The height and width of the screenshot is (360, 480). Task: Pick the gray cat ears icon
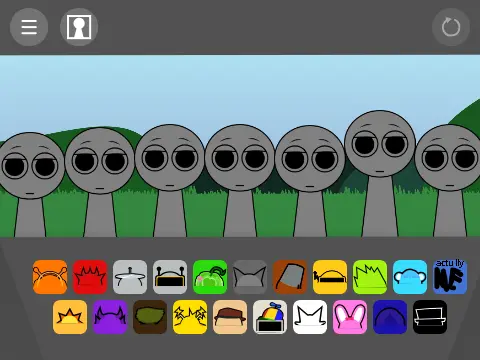click(x=250, y=277)
